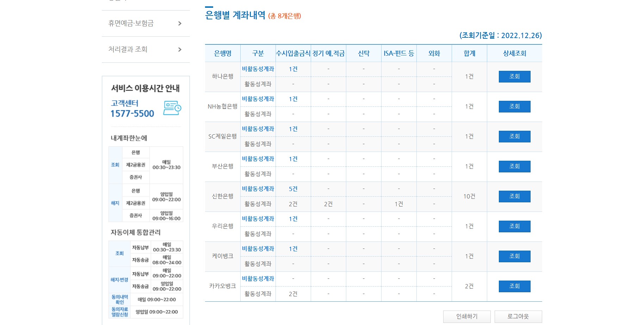Click 조회 button for 우리은행
This screenshot has height=325, width=644.
[514, 226]
